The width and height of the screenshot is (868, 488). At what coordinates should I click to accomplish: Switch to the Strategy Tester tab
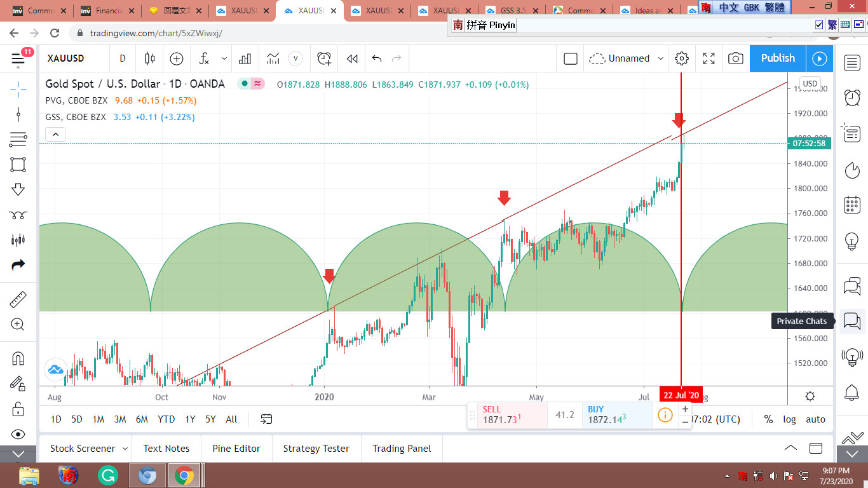tap(316, 449)
